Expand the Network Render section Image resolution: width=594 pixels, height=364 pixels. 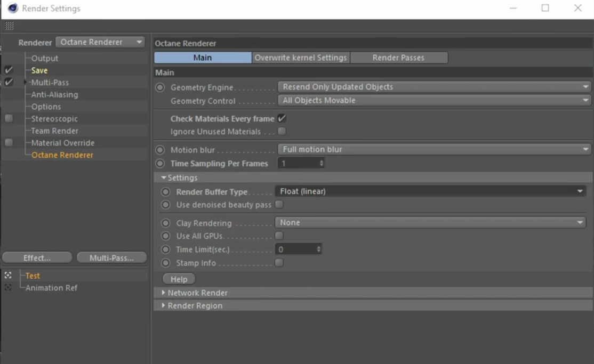tap(197, 293)
